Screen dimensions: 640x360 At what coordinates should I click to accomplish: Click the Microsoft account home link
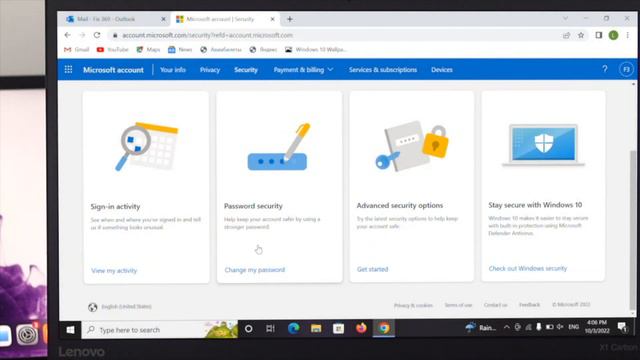pos(113,70)
